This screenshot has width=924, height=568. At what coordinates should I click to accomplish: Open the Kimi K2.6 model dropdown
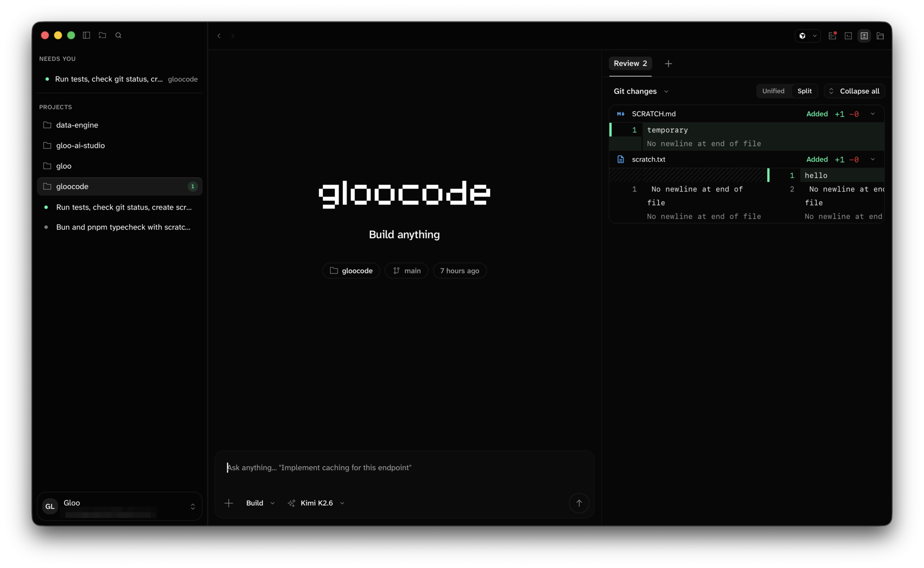pos(316,503)
